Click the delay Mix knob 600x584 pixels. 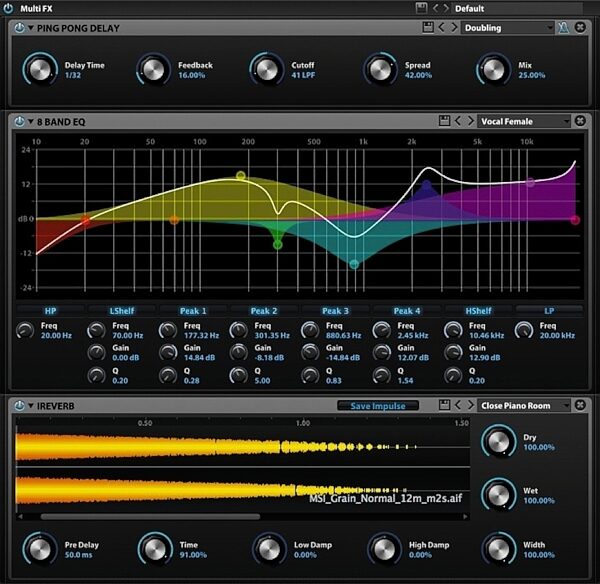(x=494, y=70)
